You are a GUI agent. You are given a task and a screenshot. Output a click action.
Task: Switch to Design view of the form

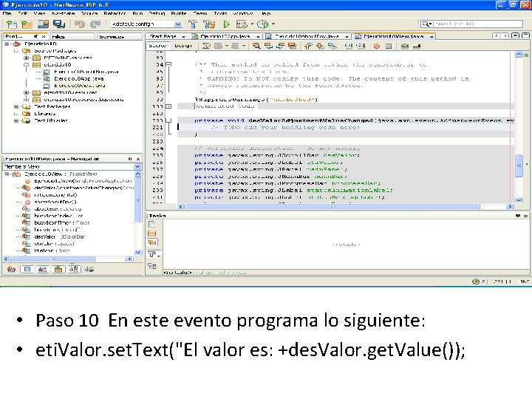click(x=183, y=46)
